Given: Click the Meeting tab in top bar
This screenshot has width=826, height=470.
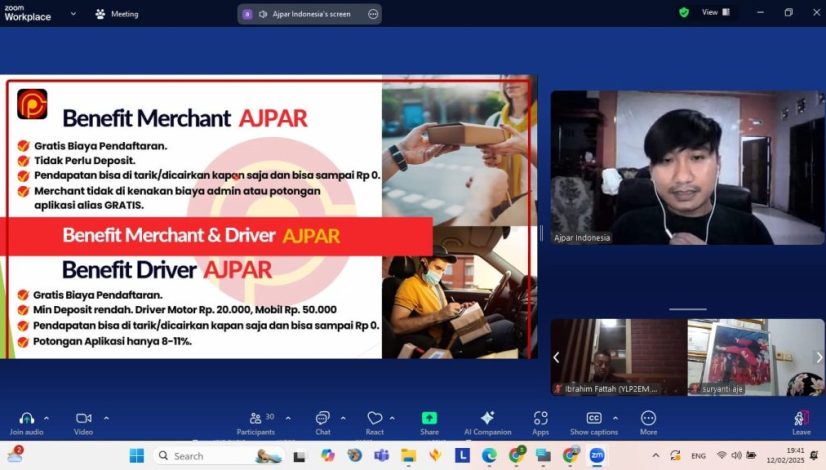Looking at the screenshot, I should coord(117,14).
